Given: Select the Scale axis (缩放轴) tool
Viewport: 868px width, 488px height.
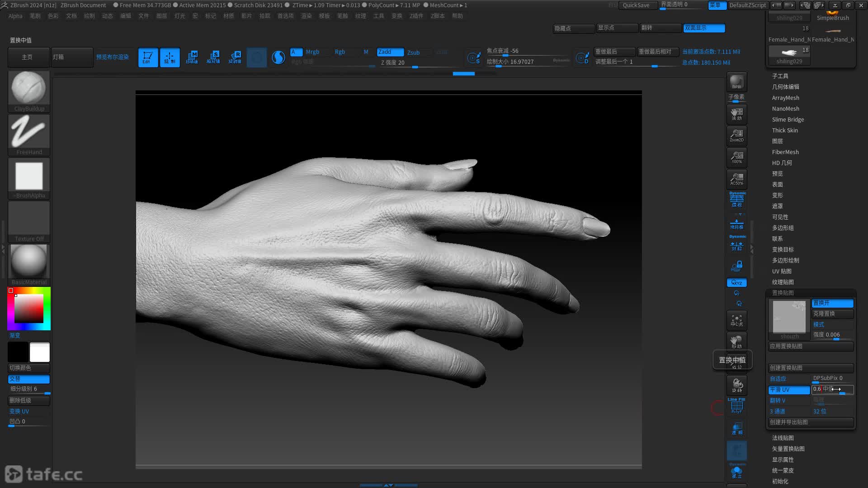Looking at the screenshot, I should tap(213, 57).
